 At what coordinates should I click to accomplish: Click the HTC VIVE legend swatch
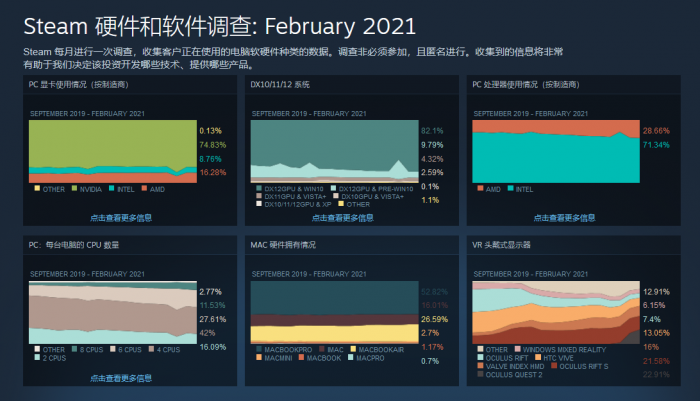(538, 357)
